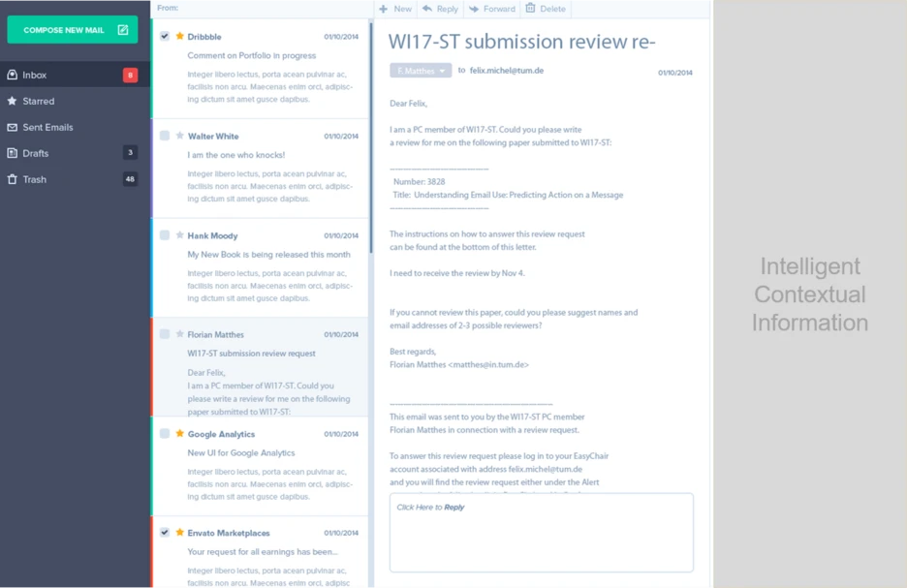The width and height of the screenshot is (907, 588).
Task: Click the Trash bin icon
Action: [13, 179]
